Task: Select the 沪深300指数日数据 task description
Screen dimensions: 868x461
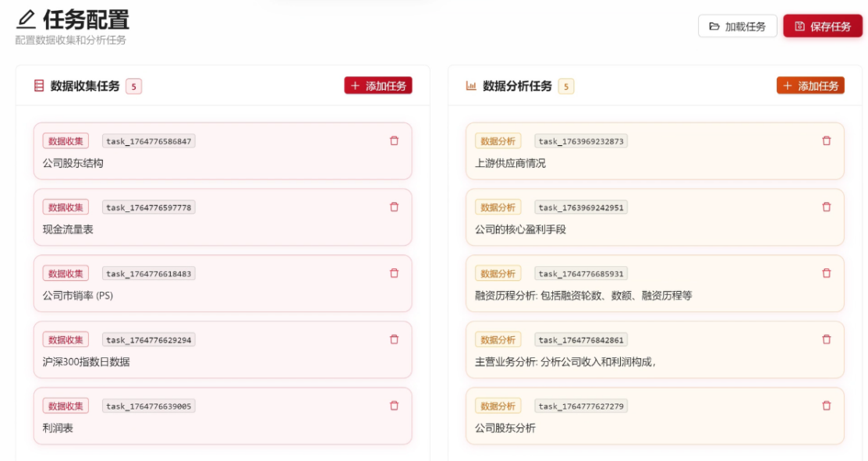Action: pos(86,362)
